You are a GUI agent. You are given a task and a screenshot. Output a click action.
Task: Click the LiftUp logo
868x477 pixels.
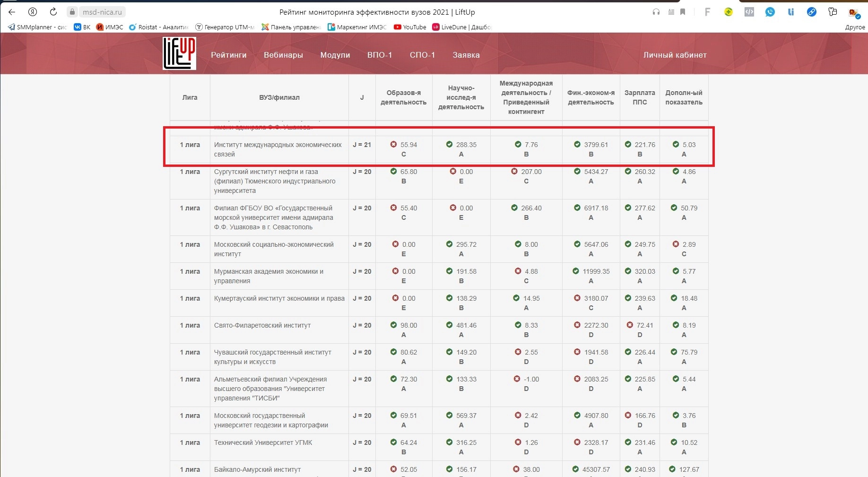[179, 53]
